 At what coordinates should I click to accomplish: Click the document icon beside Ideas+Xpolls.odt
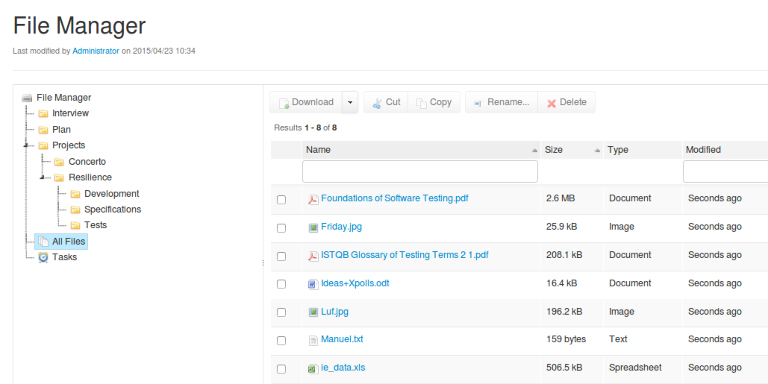(x=313, y=284)
